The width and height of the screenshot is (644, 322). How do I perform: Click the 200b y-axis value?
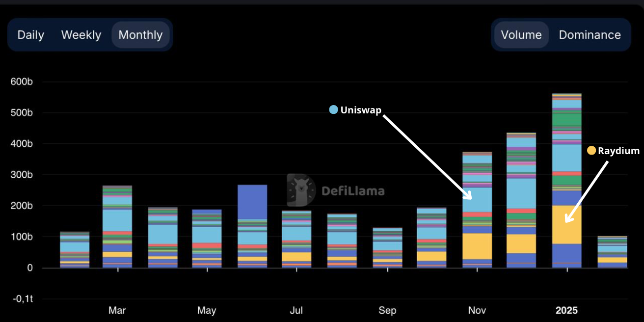pyautogui.click(x=22, y=206)
